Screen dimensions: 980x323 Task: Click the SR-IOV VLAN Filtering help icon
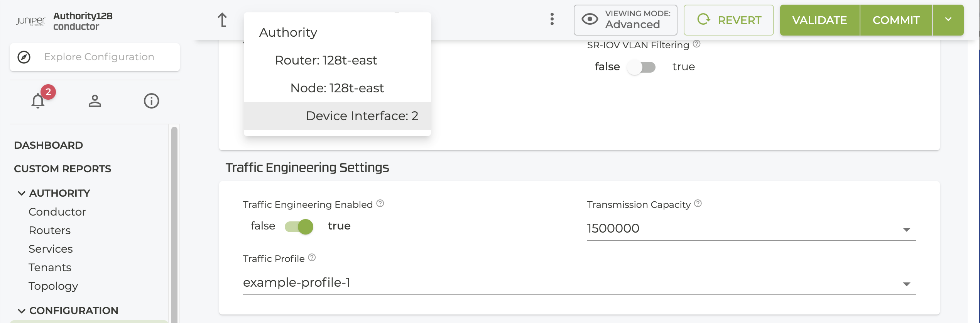[x=696, y=44]
